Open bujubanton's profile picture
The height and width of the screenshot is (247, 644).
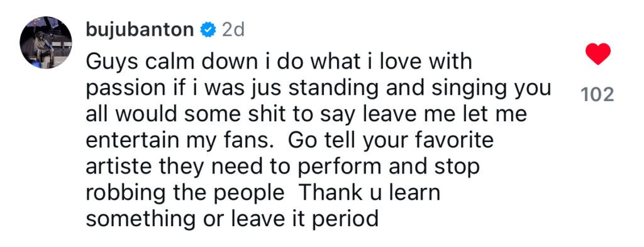tap(45, 42)
